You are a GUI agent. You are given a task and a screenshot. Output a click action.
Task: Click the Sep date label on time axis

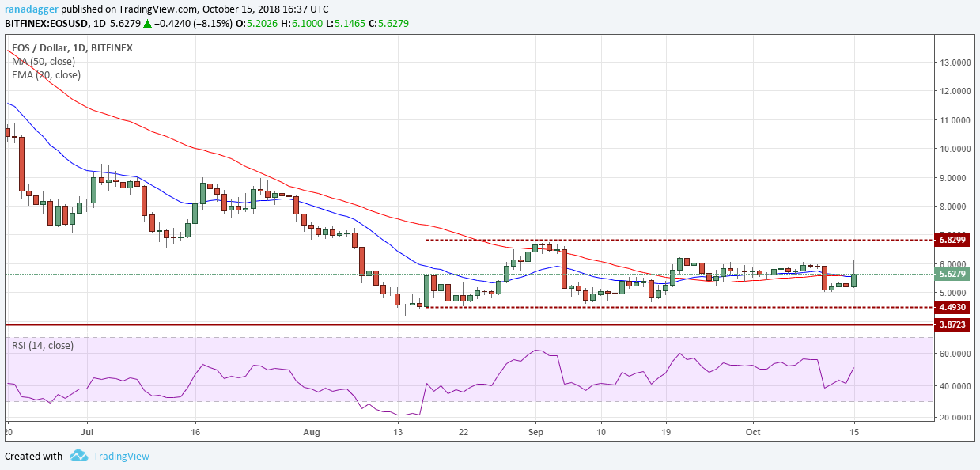pos(535,434)
